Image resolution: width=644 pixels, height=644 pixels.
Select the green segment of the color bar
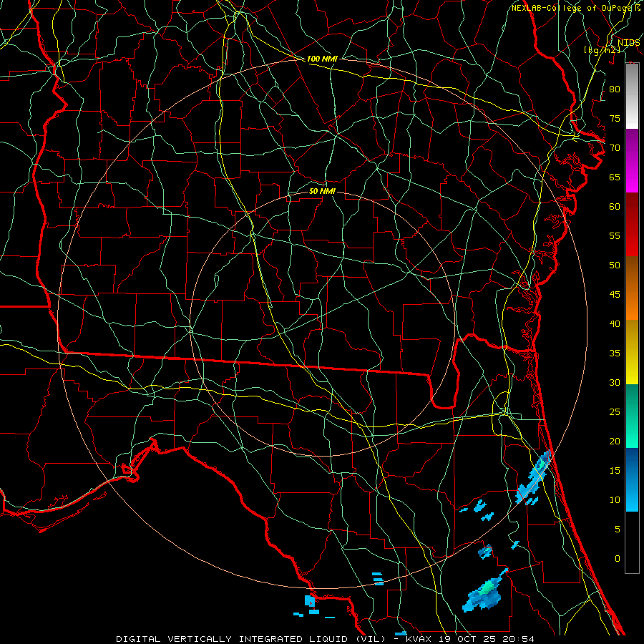(x=632, y=416)
